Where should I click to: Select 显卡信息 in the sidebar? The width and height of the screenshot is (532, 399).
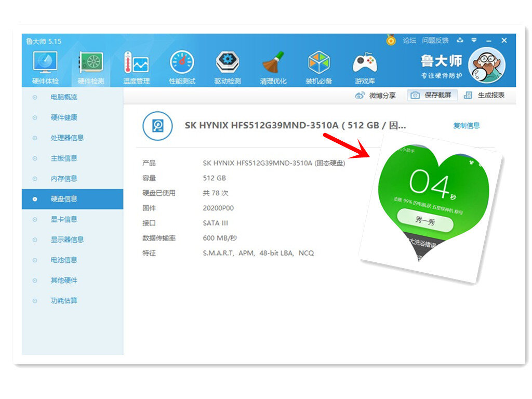[x=72, y=220]
